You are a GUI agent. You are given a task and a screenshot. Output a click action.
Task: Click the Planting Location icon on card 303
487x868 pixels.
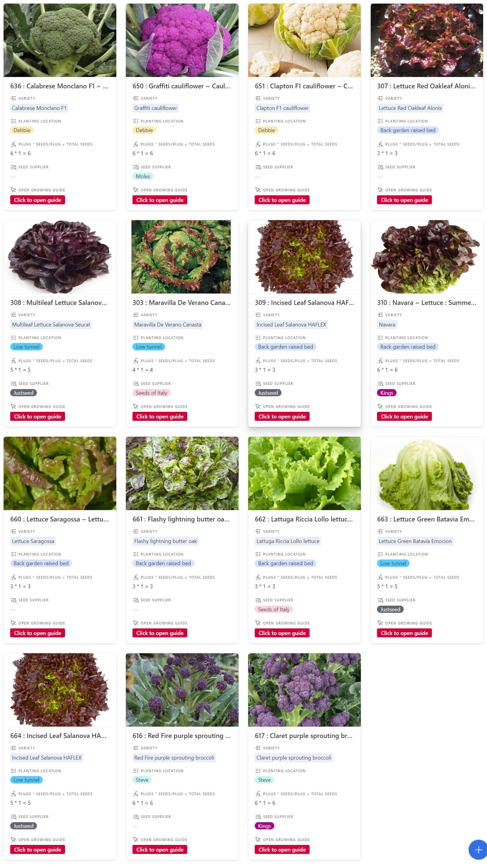(135, 338)
